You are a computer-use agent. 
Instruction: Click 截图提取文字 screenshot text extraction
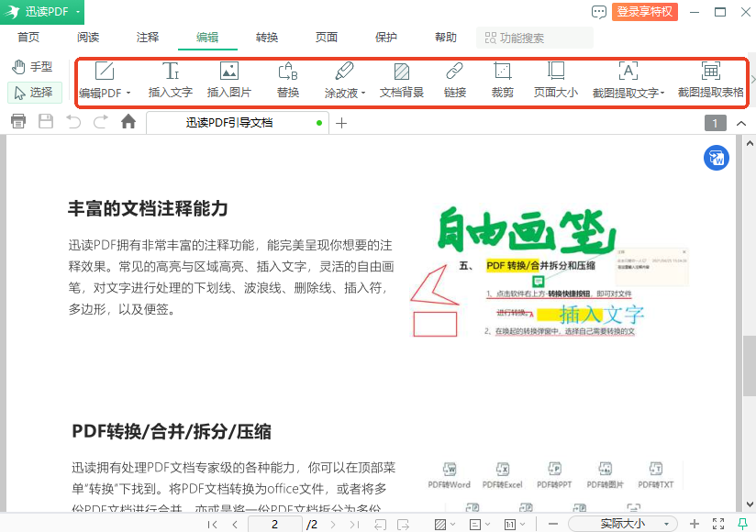626,81
